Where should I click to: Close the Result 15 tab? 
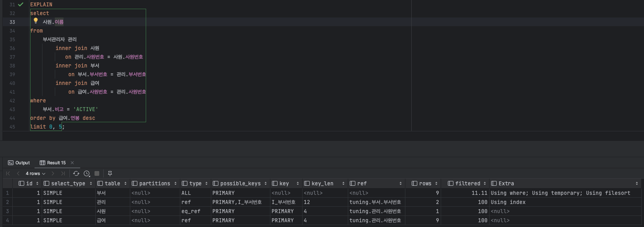click(72, 163)
